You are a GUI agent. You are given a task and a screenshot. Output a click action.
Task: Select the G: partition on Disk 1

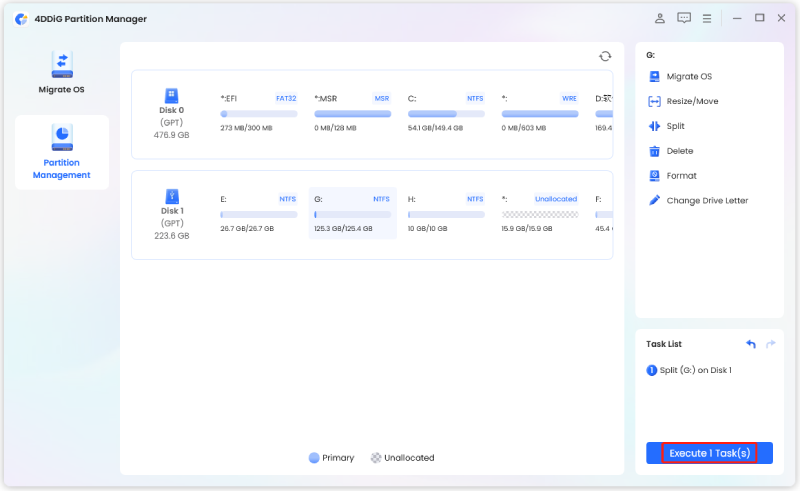click(353, 213)
